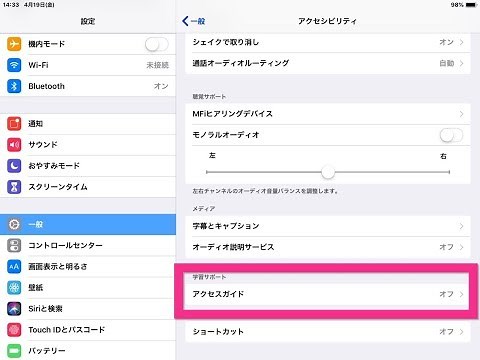Select Siriと検索 label in sidebar
Viewport: 480px width, 360px height.
(x=45, y=308)
